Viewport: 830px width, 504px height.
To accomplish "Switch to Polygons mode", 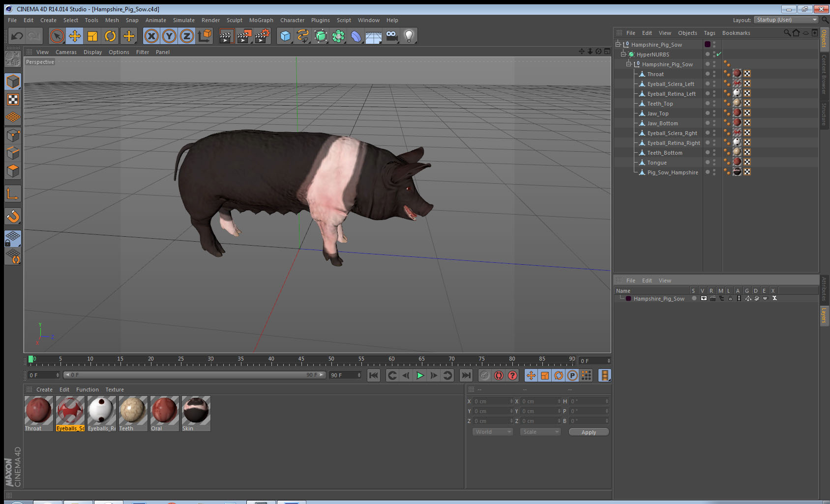I will (x=13, y=171).
